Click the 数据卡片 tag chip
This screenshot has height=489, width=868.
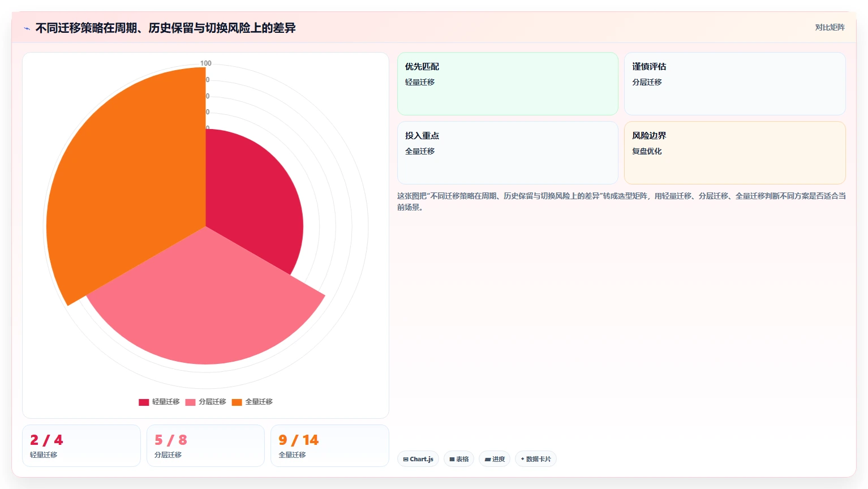(x=536, y=459)
